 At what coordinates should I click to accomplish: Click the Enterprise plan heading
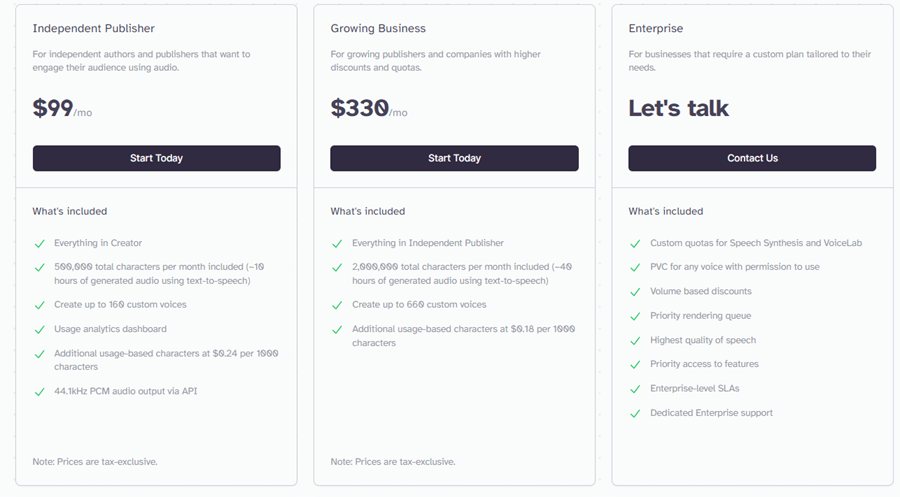pos(655,29)
